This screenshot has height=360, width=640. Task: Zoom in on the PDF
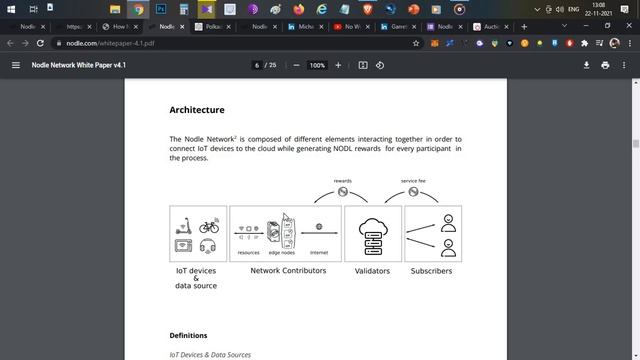(338, 65)
